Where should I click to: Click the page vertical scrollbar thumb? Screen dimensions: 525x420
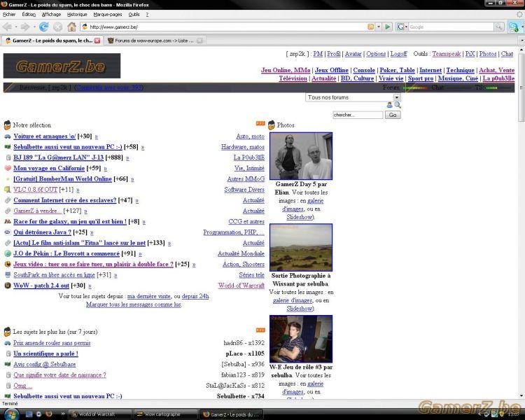(x=521, y=89)
